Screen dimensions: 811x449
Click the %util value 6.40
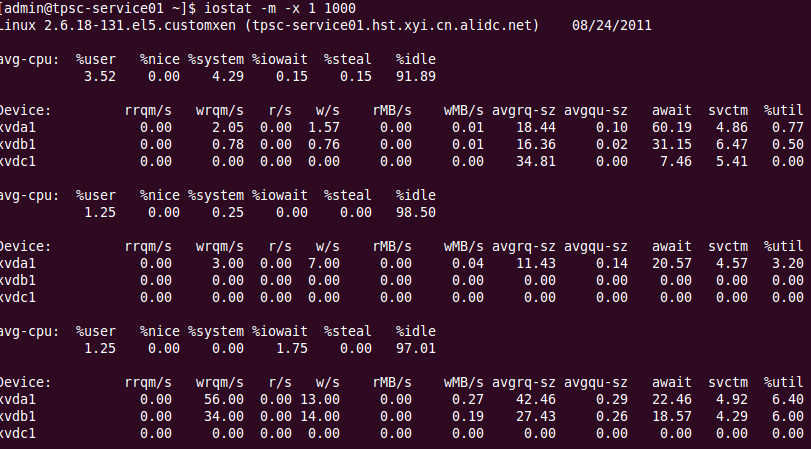click(788, 399)
